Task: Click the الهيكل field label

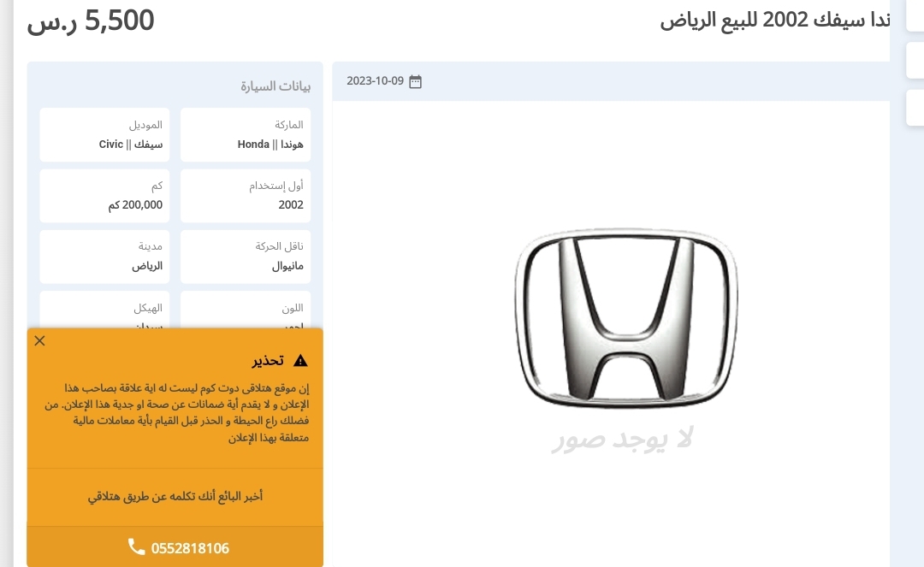Action: pos(148,308)
